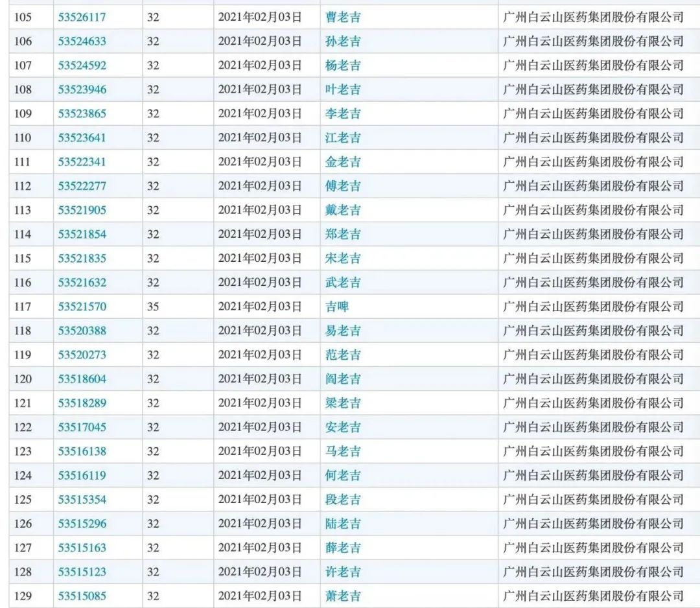Open application number 53522341
The height and width of the screenshot is (608, 700).
click(82, 162)
